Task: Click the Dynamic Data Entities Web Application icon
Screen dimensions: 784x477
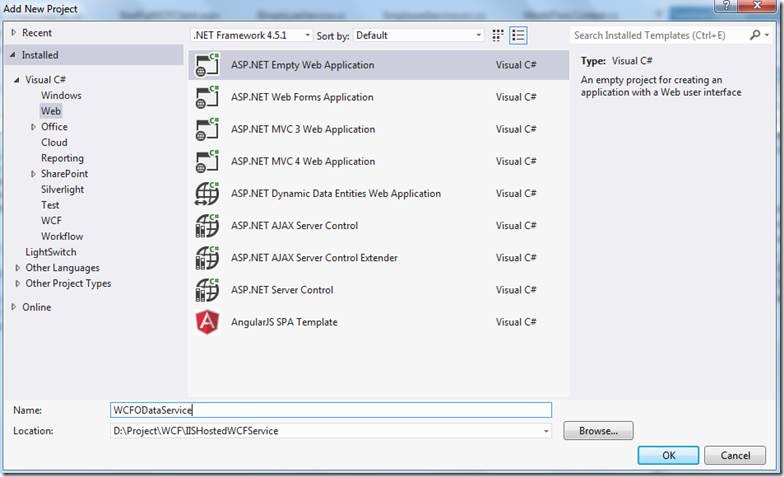Action: pos(207,194)
